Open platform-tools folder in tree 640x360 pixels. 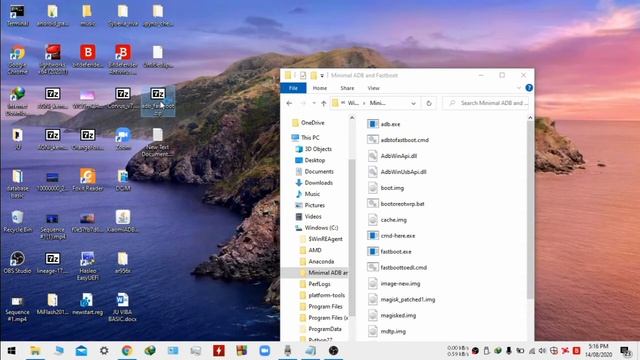pos(322,295)
